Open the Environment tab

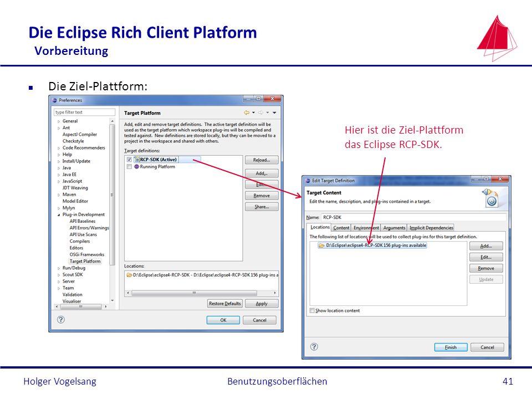click(x=366, y=228)
